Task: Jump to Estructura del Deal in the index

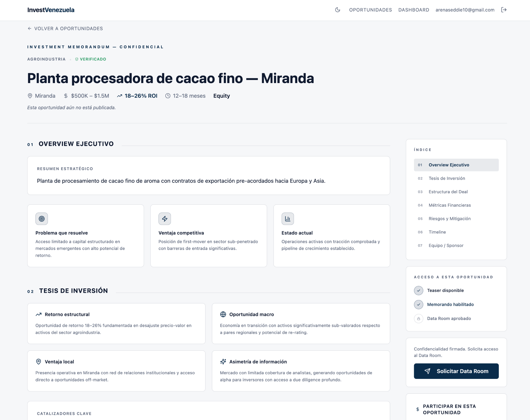Action: coord(456,192)
